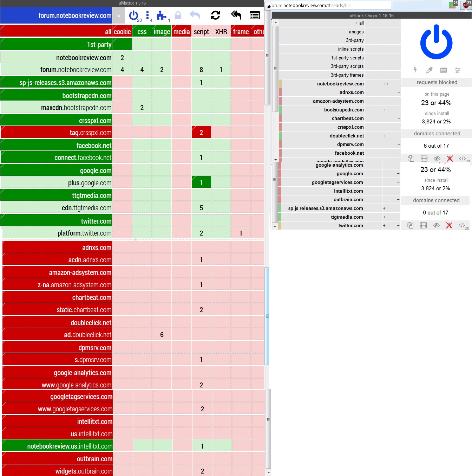Toggle the "XHR" column header in uMatrix
The image size is (472, 476).
pos(221,32)
